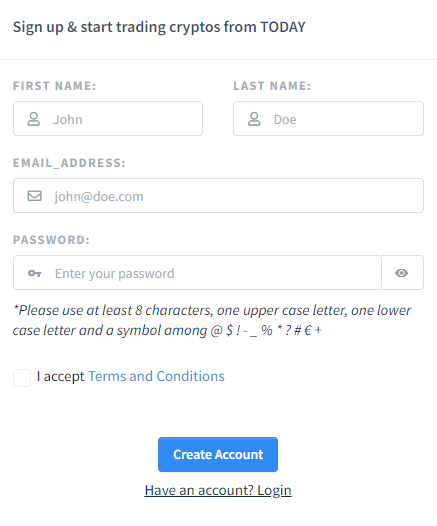The width and height of the screenshot is (437, 526).
Task: Focus the First Name input with John placeholder
Action: click(x=108, y=119)
